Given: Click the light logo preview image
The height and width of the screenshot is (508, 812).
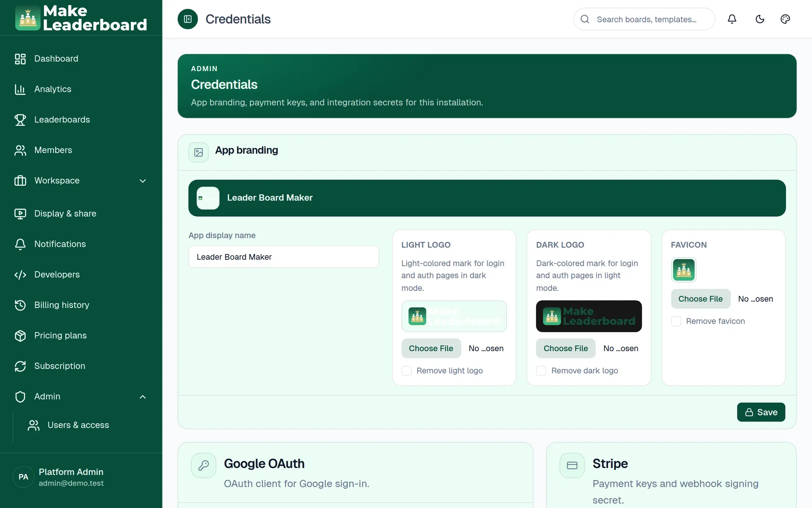Looking at the screenshot, I should pos(454,316).
